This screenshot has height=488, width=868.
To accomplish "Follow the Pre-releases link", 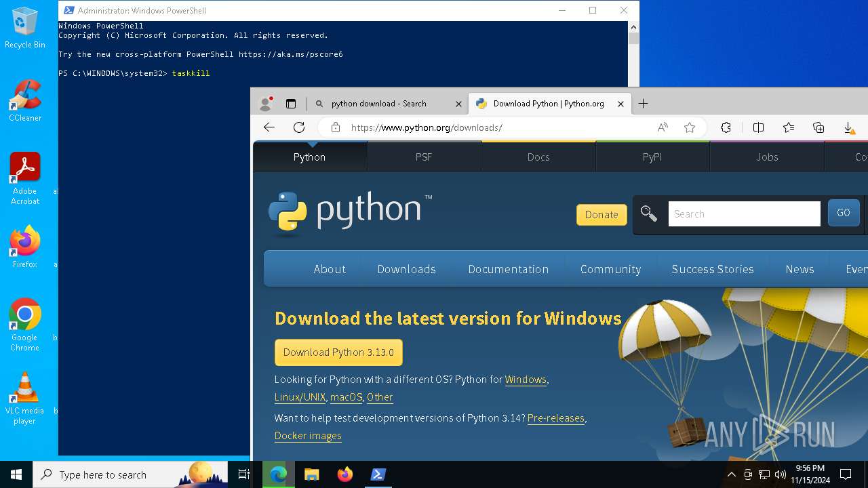I will [x=556, y=418].
